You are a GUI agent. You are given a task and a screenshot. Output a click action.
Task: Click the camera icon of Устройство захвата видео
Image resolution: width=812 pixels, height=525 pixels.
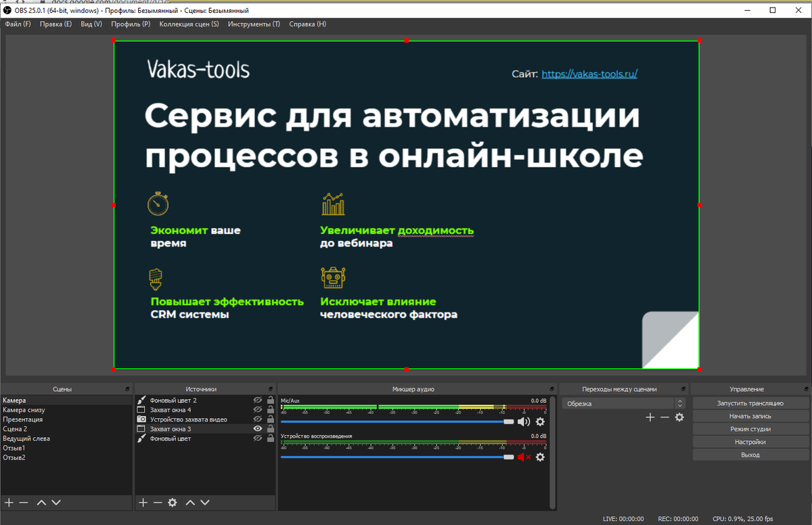coord(141,419)
